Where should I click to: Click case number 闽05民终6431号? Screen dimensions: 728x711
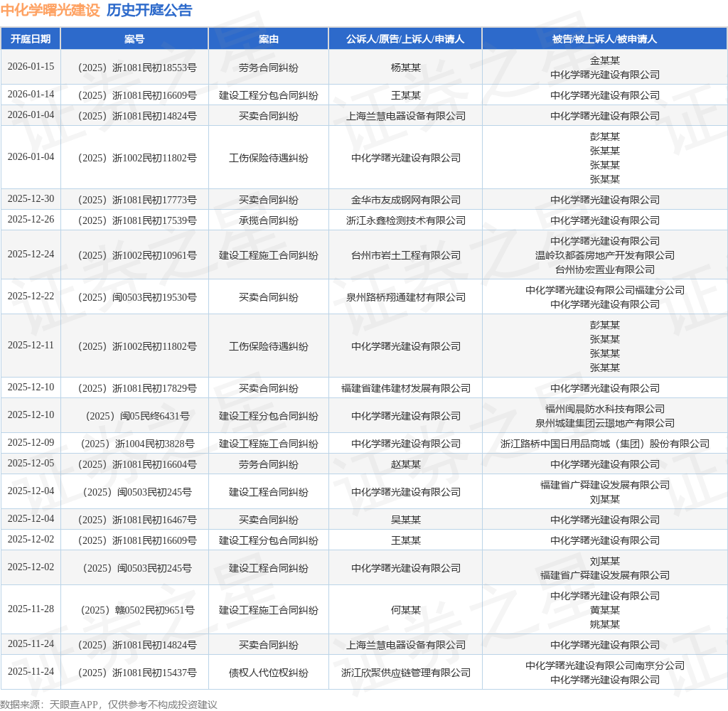[138, 416]
